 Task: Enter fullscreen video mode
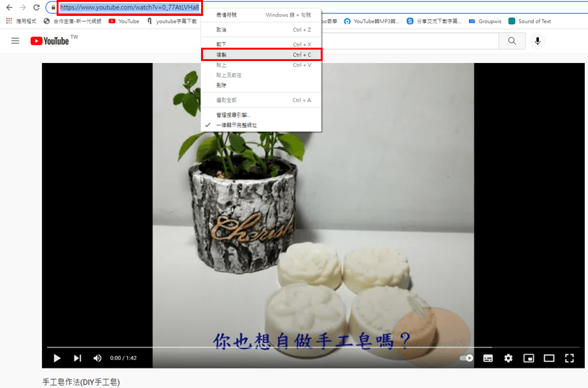[570, 358]
